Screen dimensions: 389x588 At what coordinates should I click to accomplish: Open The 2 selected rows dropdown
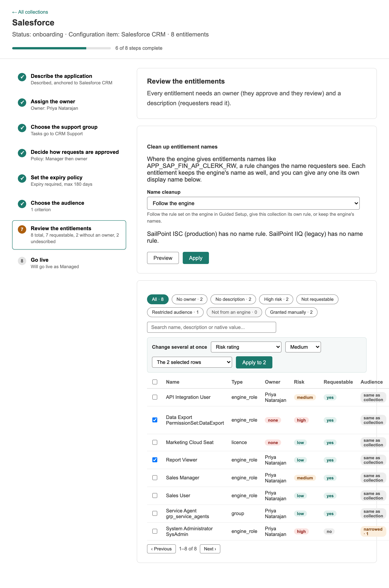click(x=192, y=362)
